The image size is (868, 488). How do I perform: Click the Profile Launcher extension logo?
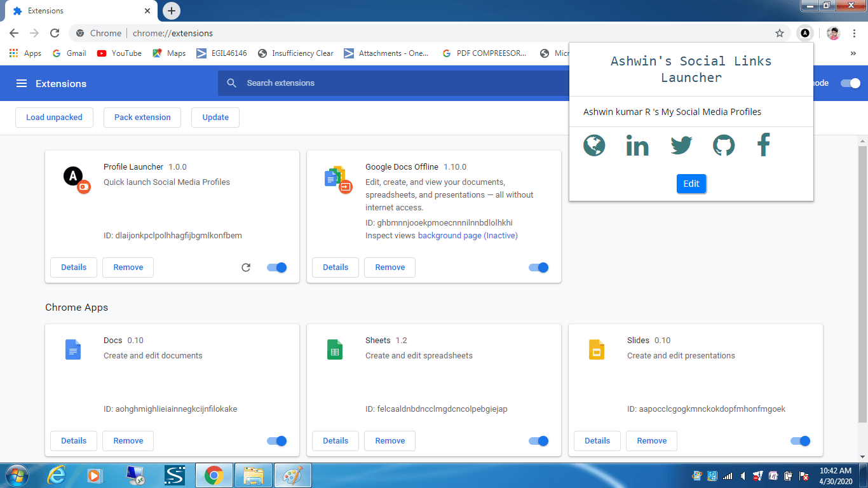(x=76, y=179)
